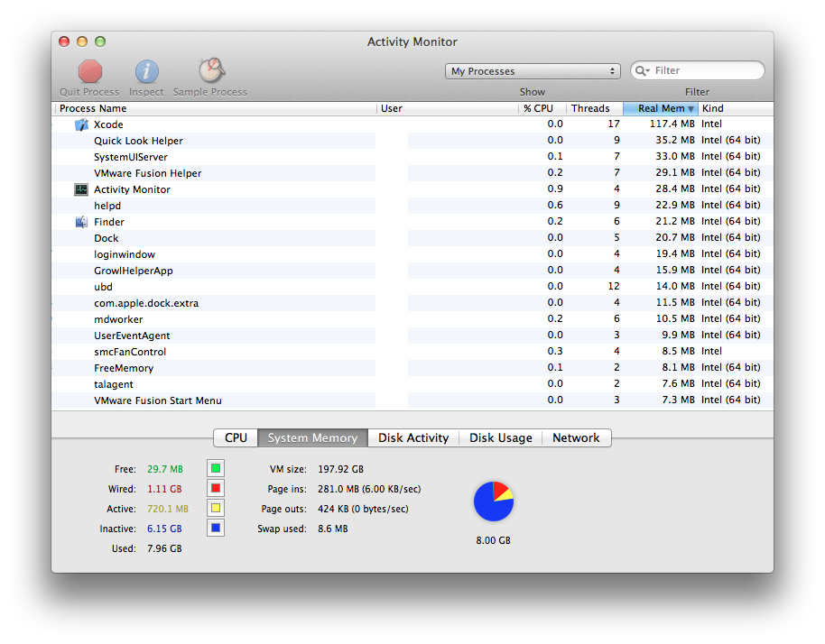Select the VMware Fusion Helper process

pyautogui.click(x=412, y=173)
